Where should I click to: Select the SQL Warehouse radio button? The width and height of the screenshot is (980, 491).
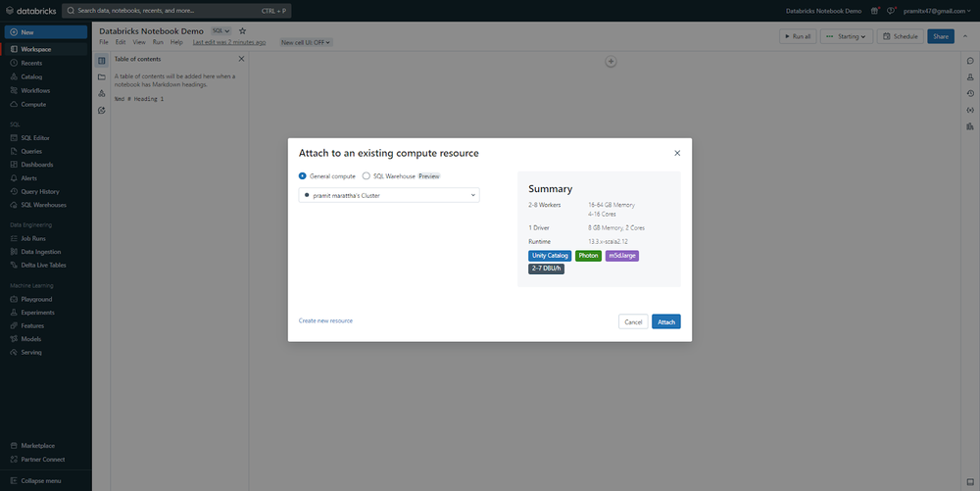(367, 176)
